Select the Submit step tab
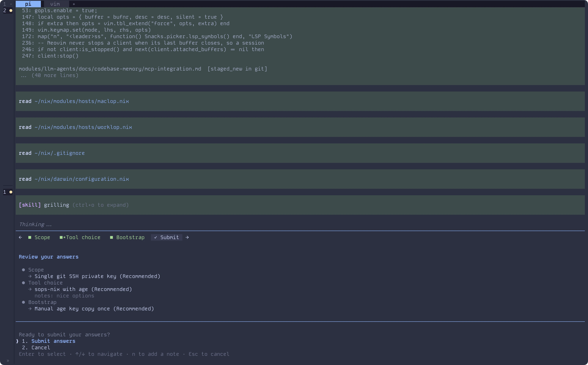 pyautogui.click(x=167, y=237)
